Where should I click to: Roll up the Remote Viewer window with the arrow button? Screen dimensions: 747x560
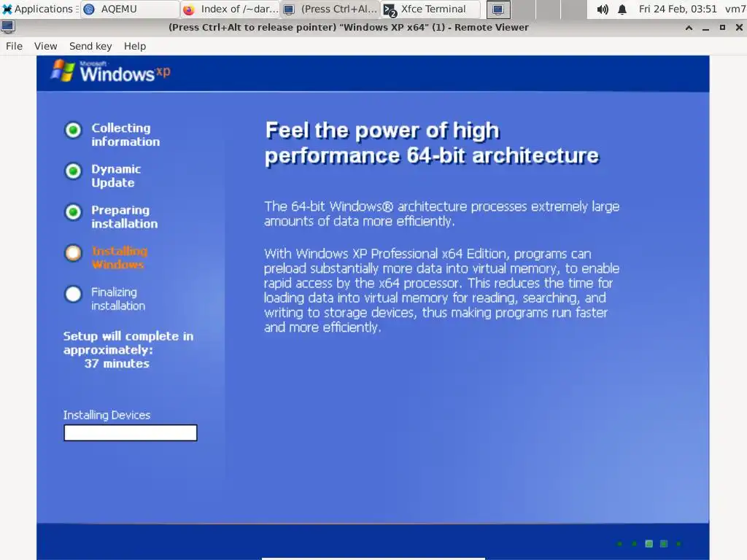[689, 28]
